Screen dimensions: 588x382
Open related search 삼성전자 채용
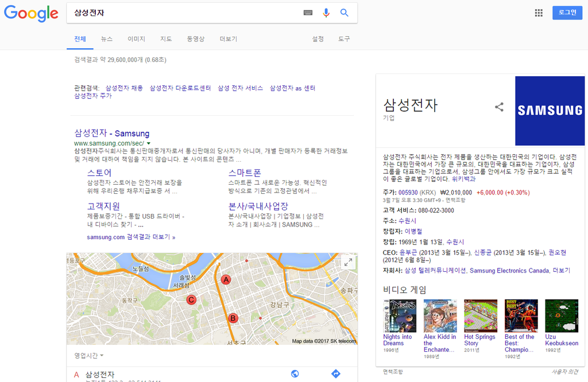124,88
